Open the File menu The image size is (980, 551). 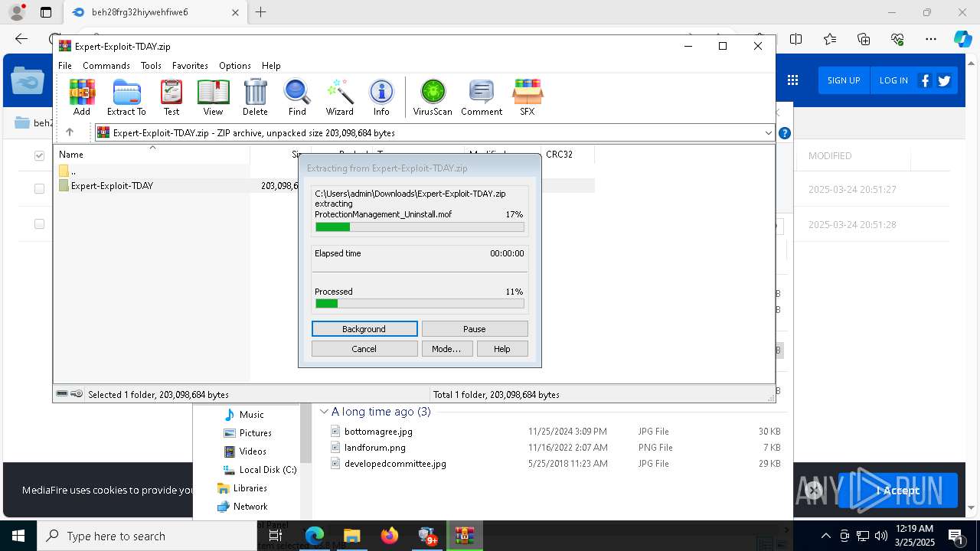pyautogui.click(x=65, y=66)
